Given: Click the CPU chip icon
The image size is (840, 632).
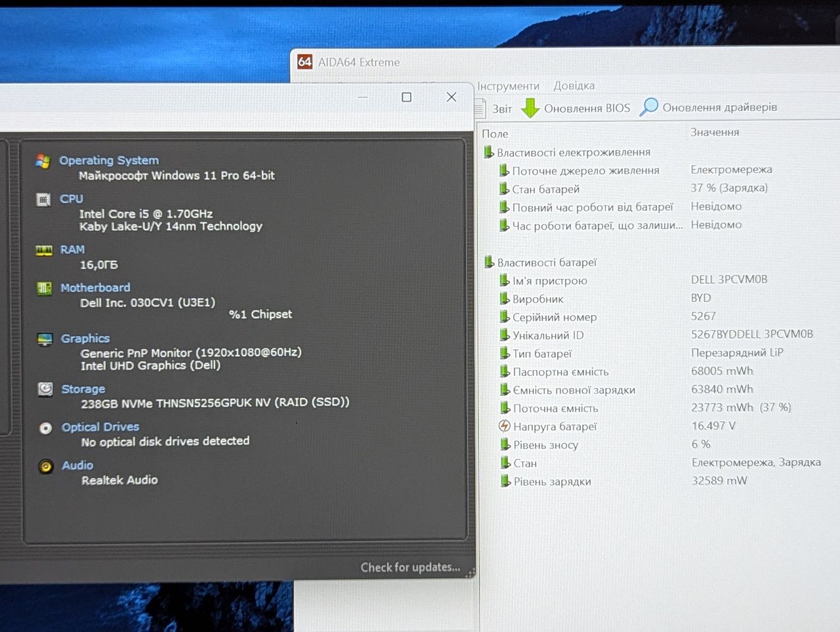Looking at the screenshot, I should click(x=44, y=200).
